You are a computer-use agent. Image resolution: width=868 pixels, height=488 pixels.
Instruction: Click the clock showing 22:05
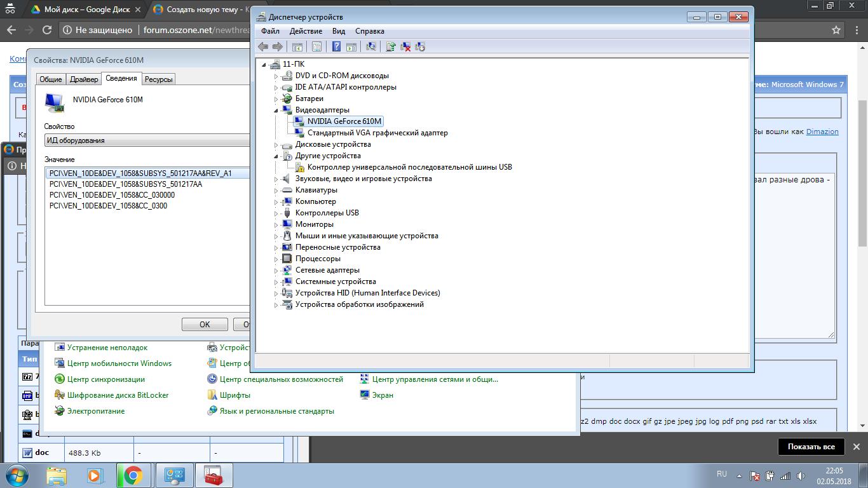[x=834, y=471]
